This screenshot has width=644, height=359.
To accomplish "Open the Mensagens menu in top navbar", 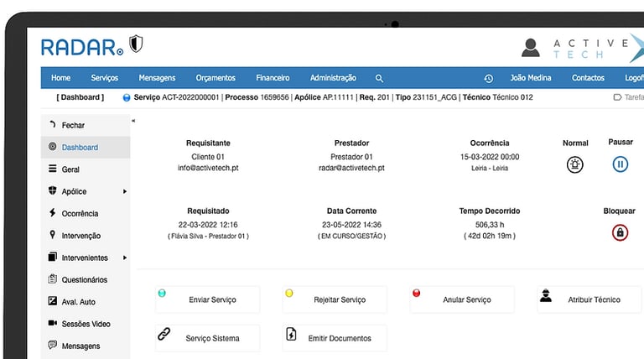I will (157, 78).
